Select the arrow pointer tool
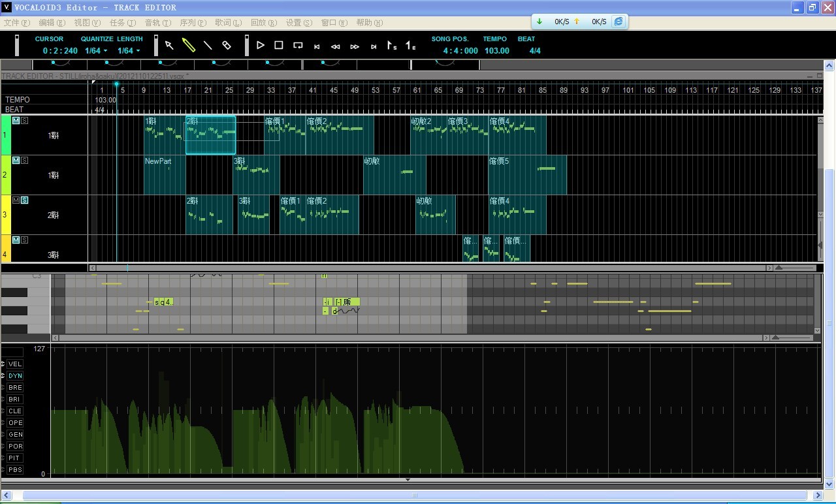The image size is (836, 504). 169,45
